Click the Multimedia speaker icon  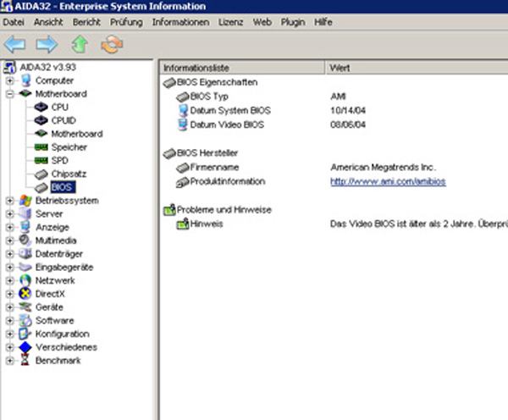click(x=25, y=240)
